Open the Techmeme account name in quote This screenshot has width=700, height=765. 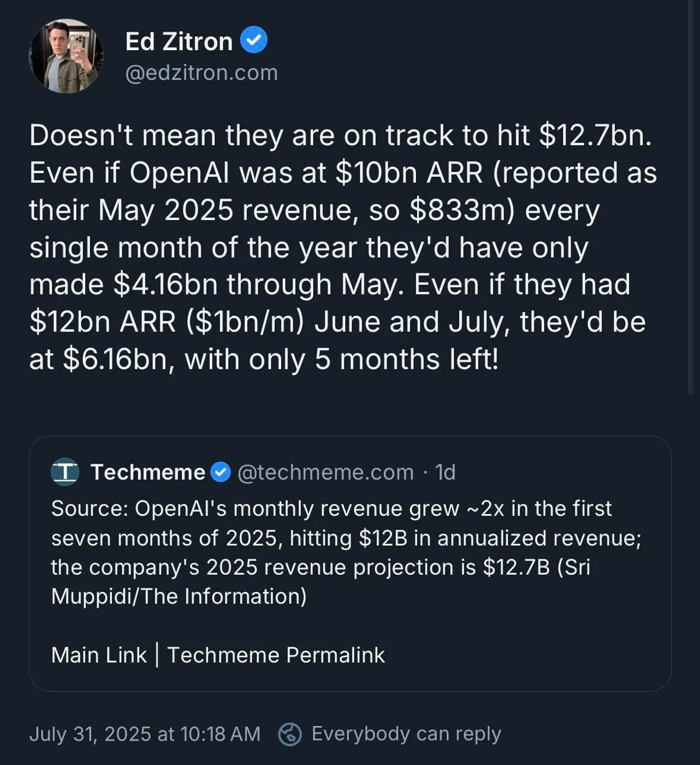(x=148, y=472)
